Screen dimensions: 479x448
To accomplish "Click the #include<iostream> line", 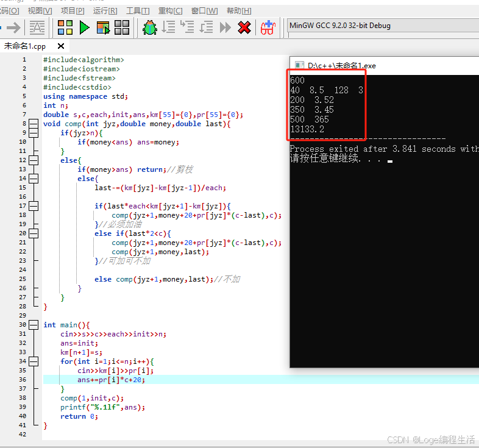I will click(82, 69).
